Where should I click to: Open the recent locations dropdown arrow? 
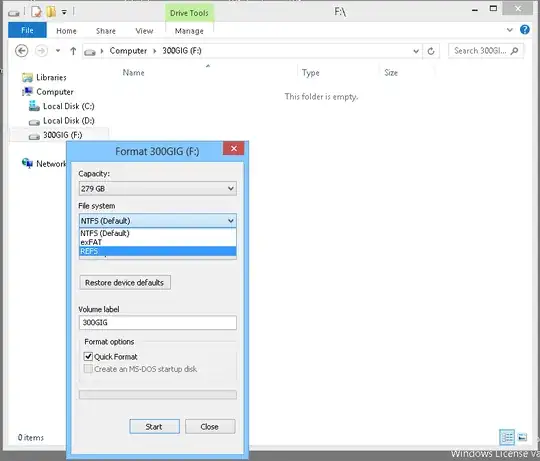point(58,51)
